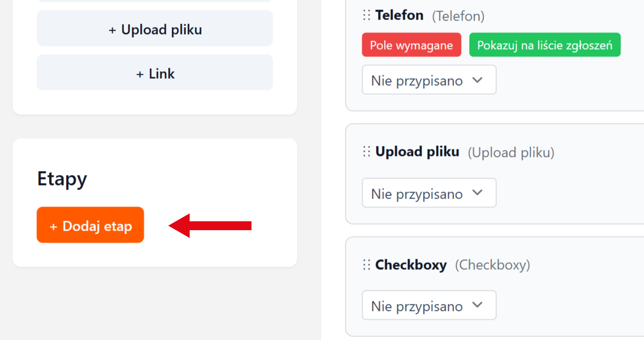Toggle the red Pole wymagane badge
The width and height of the screenshot is (644, 340).
tap(411, 45)
